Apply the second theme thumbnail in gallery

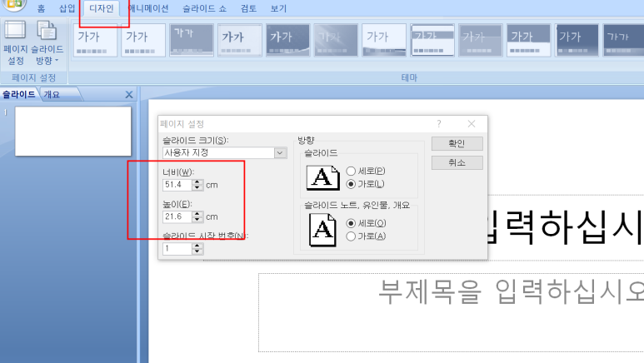(143, 40)
